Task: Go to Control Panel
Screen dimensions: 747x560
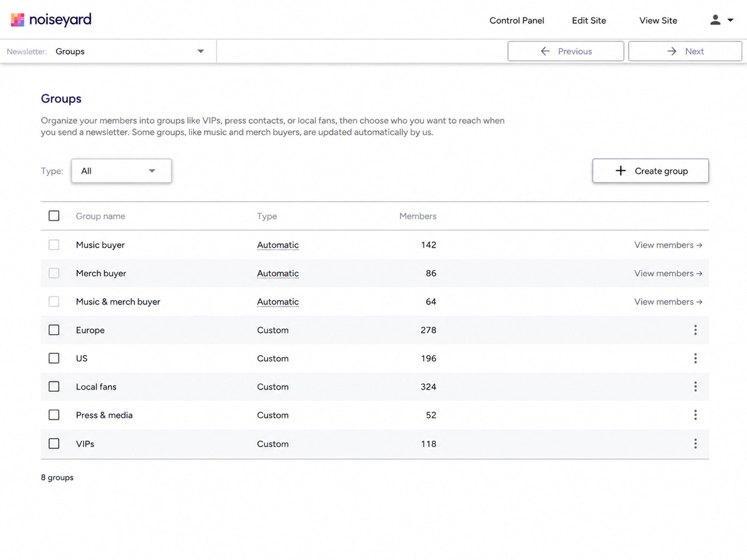Action: click(x=516, y=21)
